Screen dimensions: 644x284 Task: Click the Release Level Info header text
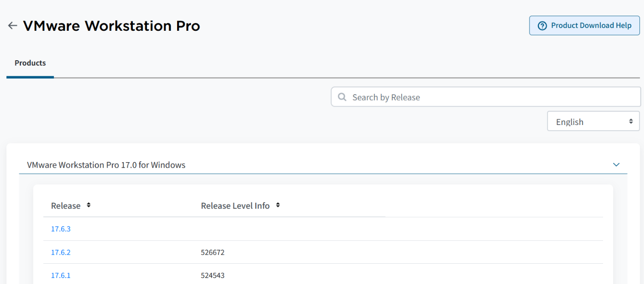pyautogui.click(x=235, y=206)
